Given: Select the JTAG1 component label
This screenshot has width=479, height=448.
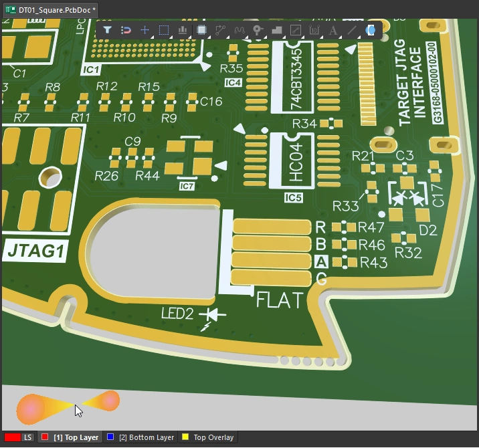Looking at the screenshot, I should point(35,251).
